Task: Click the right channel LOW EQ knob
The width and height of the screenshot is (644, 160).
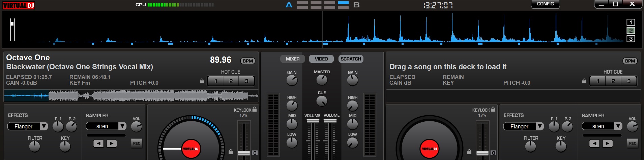Action: pos(352,143)
